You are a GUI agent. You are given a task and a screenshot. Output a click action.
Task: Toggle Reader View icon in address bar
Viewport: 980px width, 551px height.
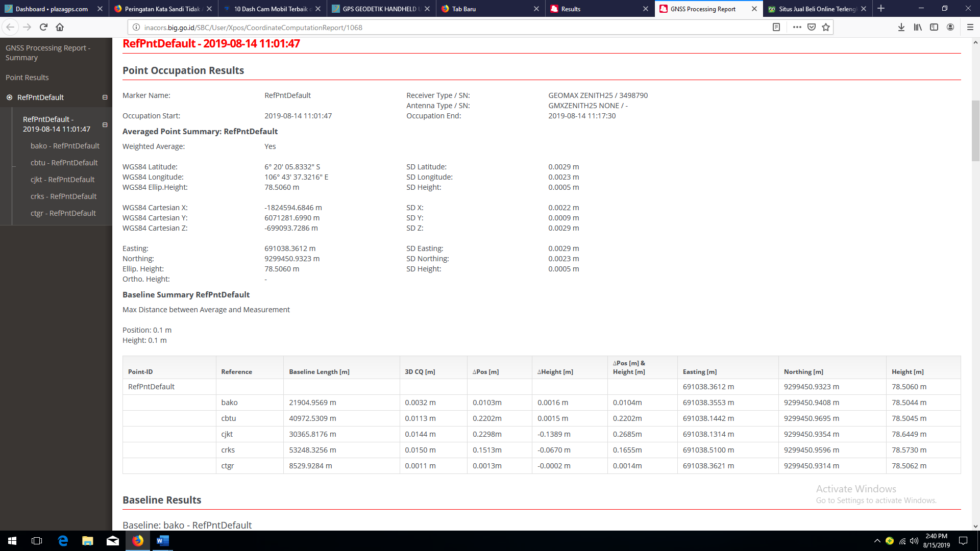pos(776,27)
